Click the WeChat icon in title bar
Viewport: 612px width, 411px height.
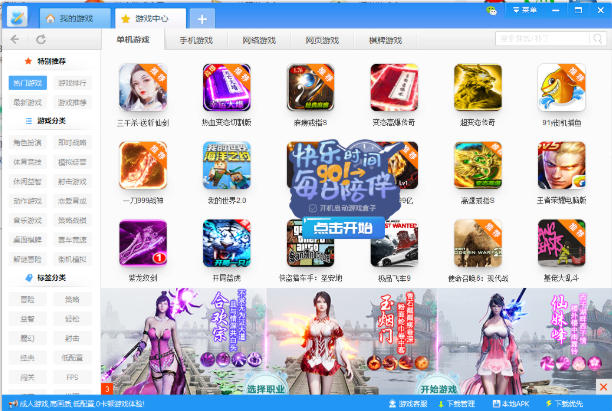(x=492, y=11)
